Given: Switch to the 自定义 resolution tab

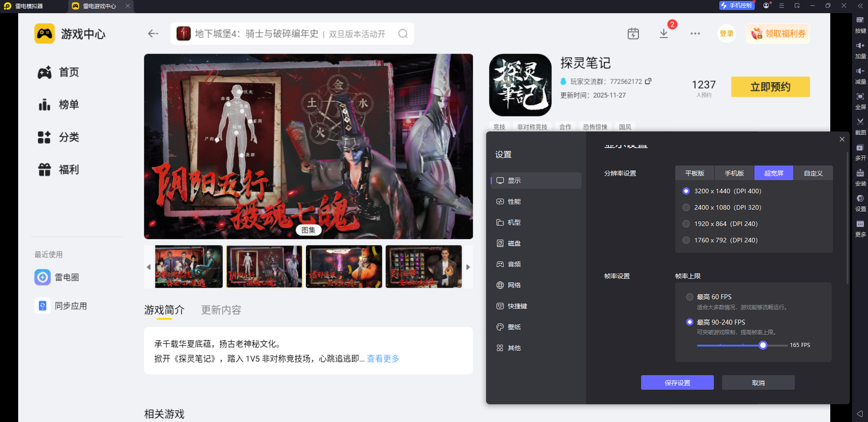Looking at the screenshot, I should [x=813, y=173].
